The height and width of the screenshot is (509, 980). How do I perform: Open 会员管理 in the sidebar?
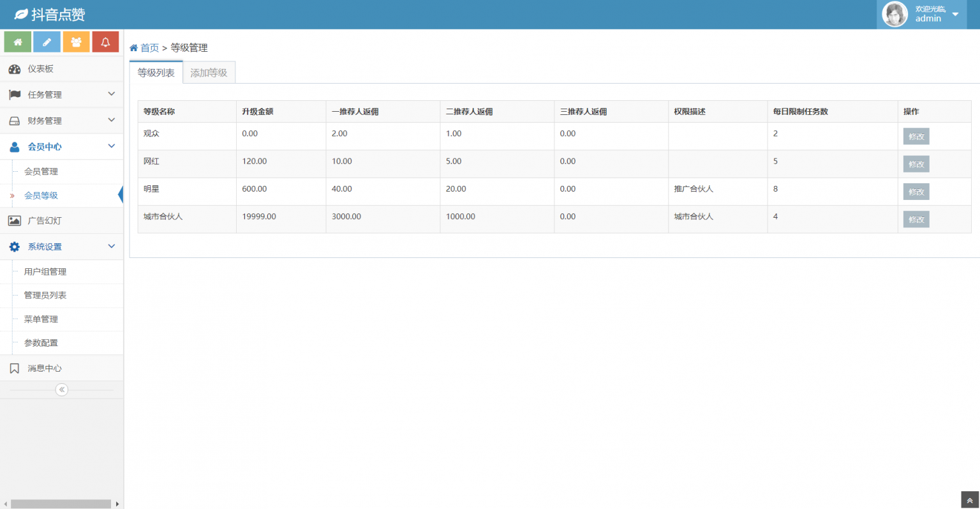coord(41,172)
